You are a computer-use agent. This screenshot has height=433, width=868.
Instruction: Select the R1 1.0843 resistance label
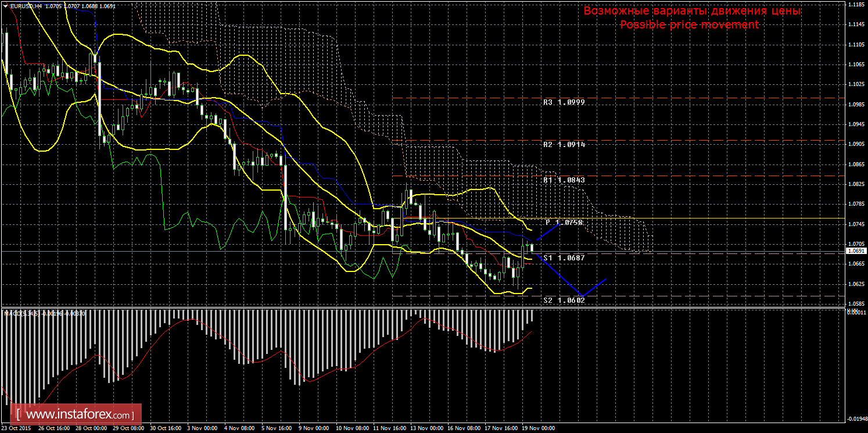(x=564, y=180)
